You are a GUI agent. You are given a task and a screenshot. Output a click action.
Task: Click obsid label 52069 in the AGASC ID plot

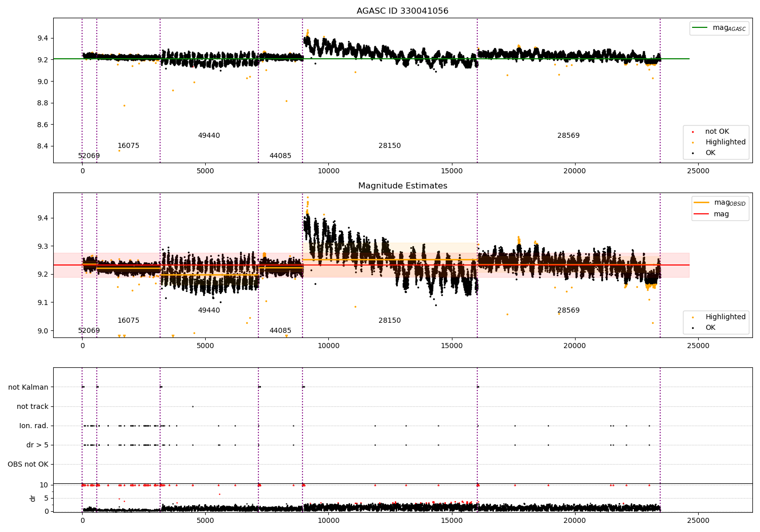[x=89, y=156]
